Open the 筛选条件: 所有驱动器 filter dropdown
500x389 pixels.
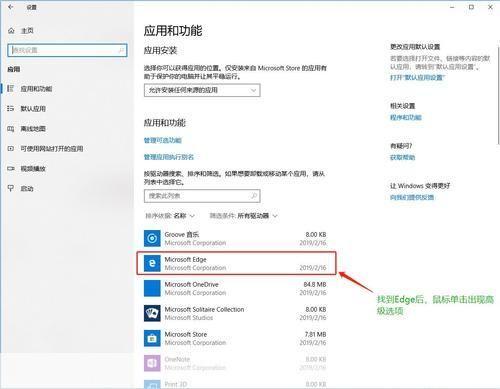coord(243,216)
